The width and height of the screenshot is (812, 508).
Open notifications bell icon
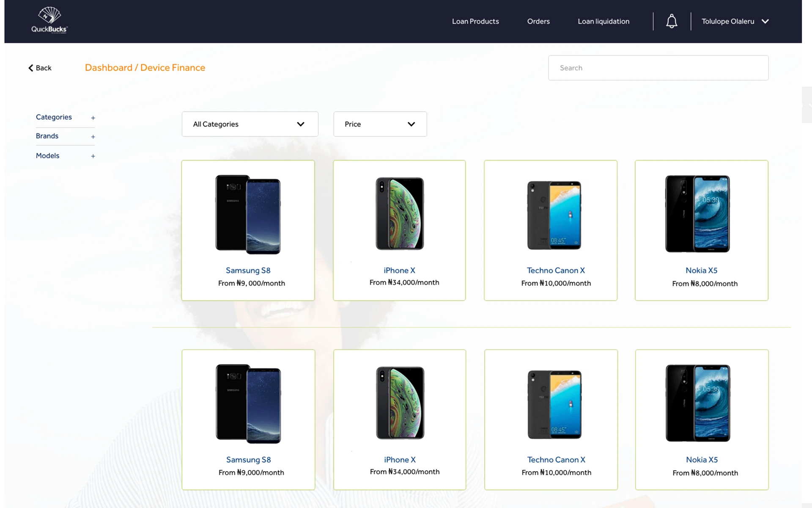[672, 21]
